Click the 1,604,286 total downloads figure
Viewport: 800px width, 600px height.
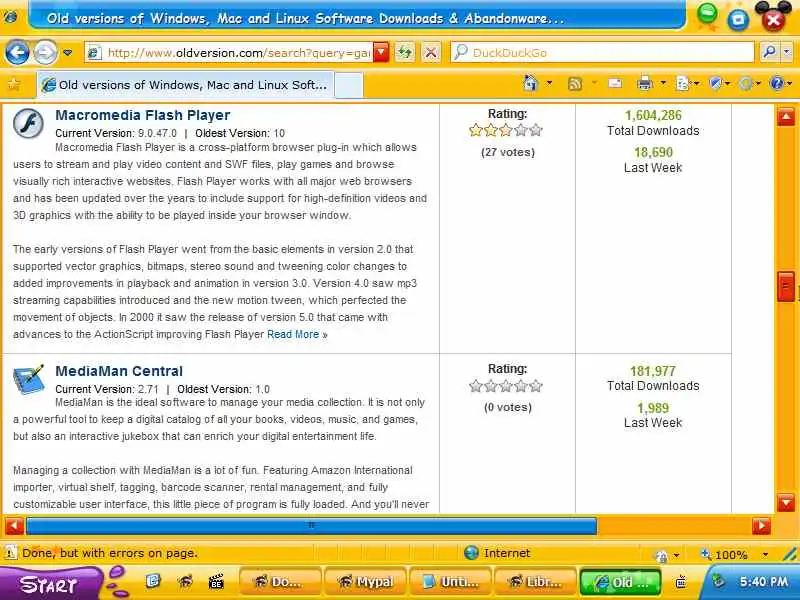(653, 115)
